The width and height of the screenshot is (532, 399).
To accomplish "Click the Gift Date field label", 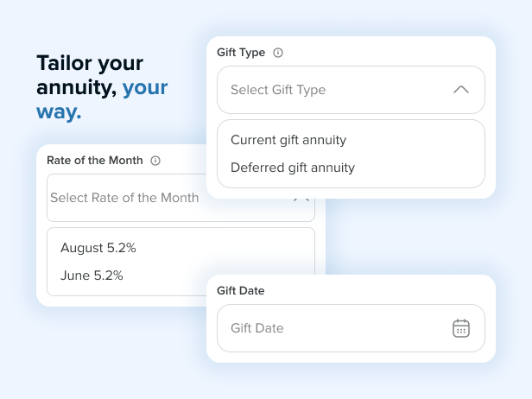I will click(241, 291).
